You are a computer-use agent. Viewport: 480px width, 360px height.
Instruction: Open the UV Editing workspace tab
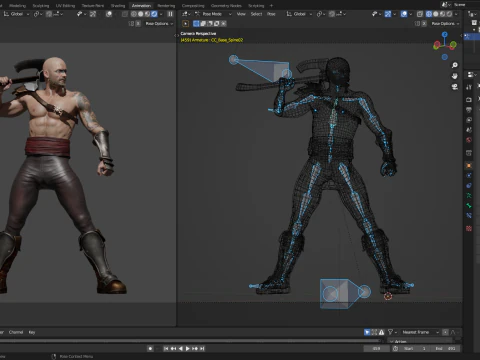tap(65, 6)
